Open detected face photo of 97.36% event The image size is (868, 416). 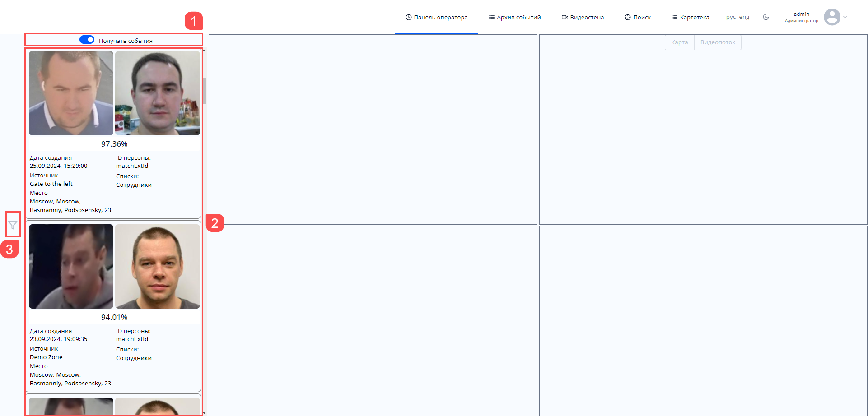(x=71, y=93)
